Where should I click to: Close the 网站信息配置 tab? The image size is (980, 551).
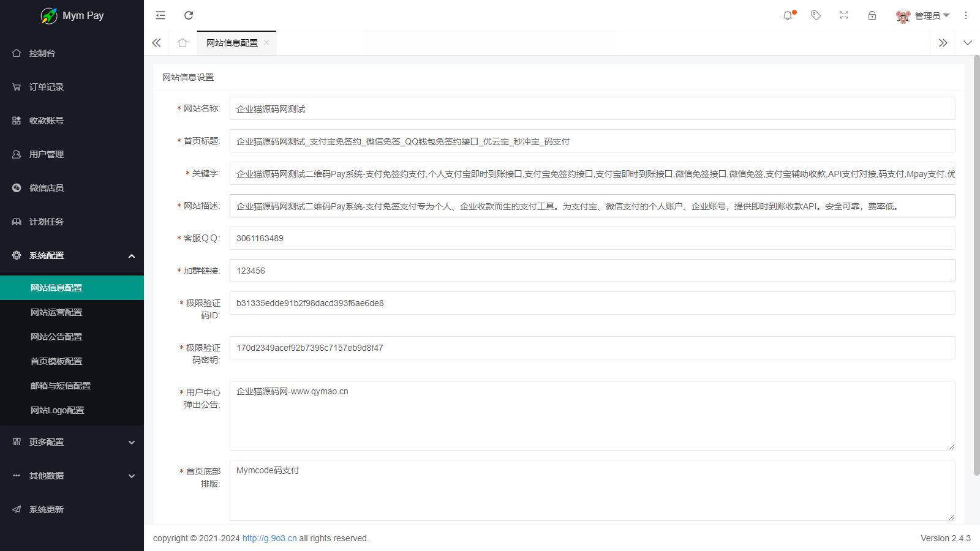(x=266, y=42)
